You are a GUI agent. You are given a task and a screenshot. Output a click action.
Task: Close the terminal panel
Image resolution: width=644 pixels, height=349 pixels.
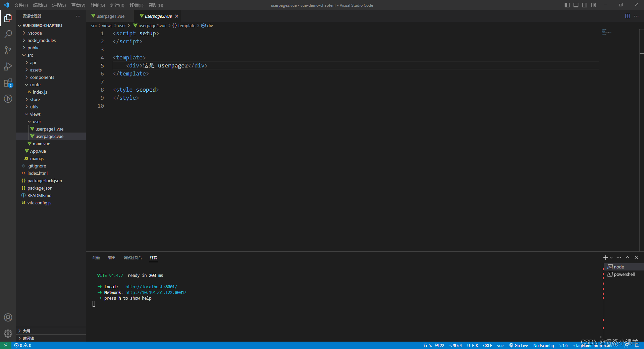click(x=636, y=257)
